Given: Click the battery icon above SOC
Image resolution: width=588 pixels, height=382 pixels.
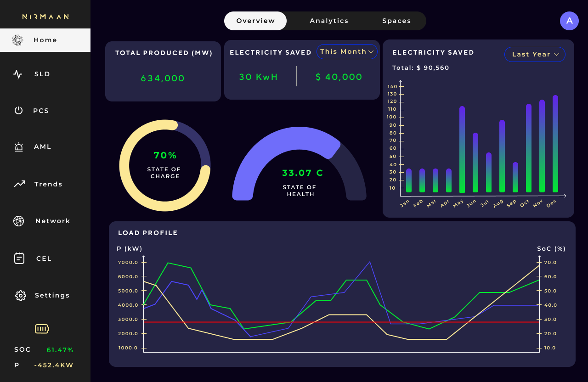Looking at the screenshot, I should point(42,329).
